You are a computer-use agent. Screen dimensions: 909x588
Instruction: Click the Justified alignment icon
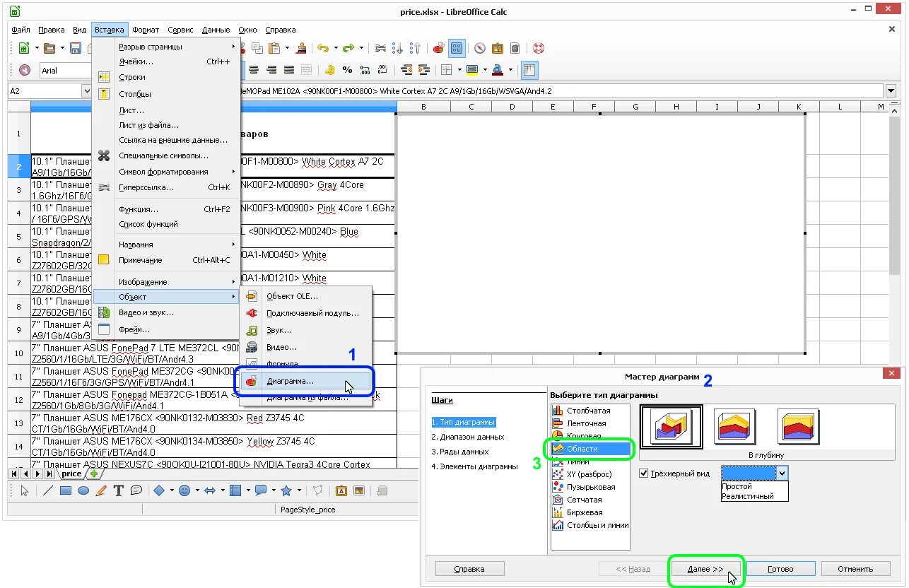(289, 70)
